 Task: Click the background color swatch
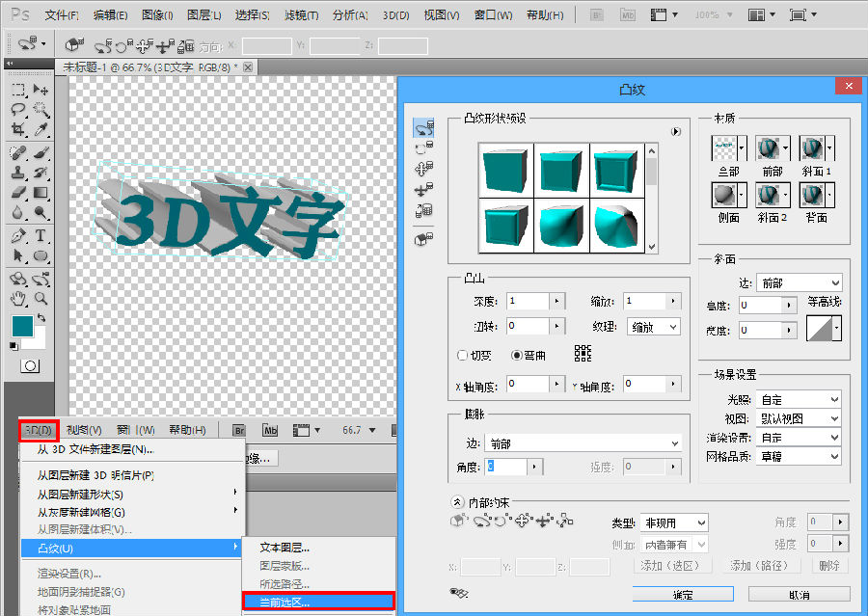coord(39,342)
